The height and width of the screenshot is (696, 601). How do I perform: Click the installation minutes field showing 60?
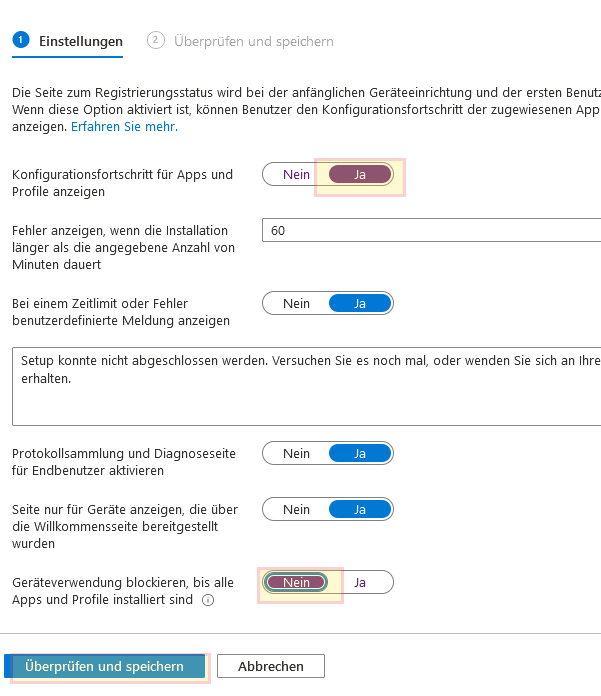pyautogui.click(x=430, y=230)
